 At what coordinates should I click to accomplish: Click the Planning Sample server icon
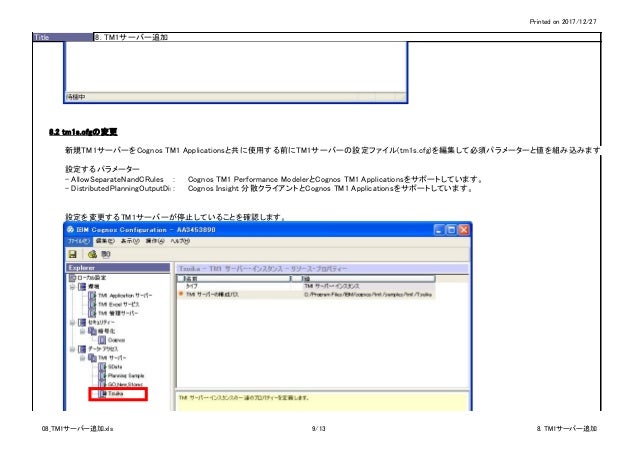coord(103,376)
